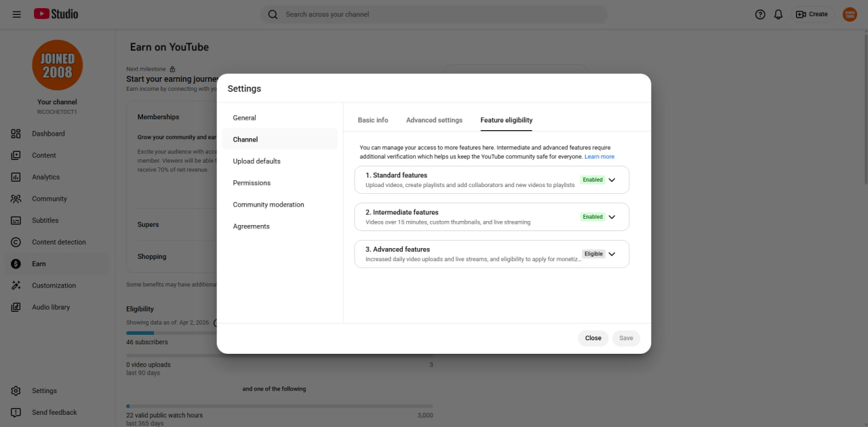Open Analytics icon in sidebar
This screenshot has width=868, height=427.
16,177
